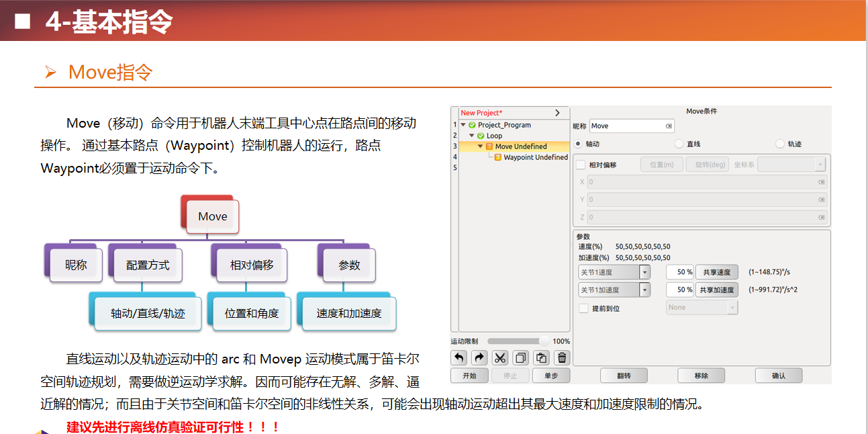Viewport: 868px width, 434px height.
Task: Click the clear icon in X field
Action: pyautogui.click(x=821, y=182)
